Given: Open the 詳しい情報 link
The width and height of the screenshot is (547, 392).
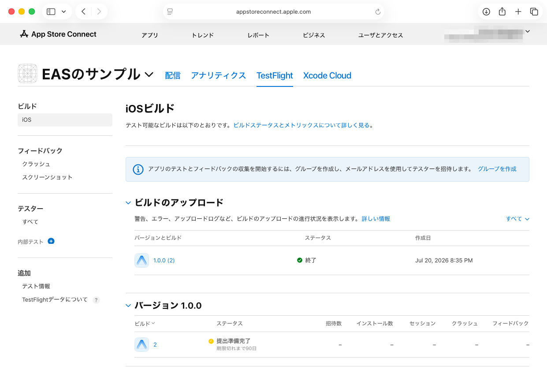Looking at the screenshot, I should coord(376,219).
